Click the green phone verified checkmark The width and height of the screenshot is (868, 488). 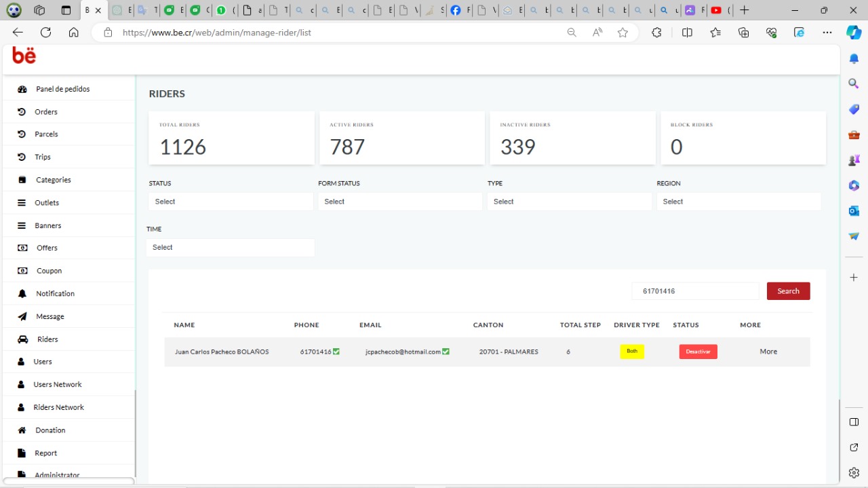click(336, 352)
